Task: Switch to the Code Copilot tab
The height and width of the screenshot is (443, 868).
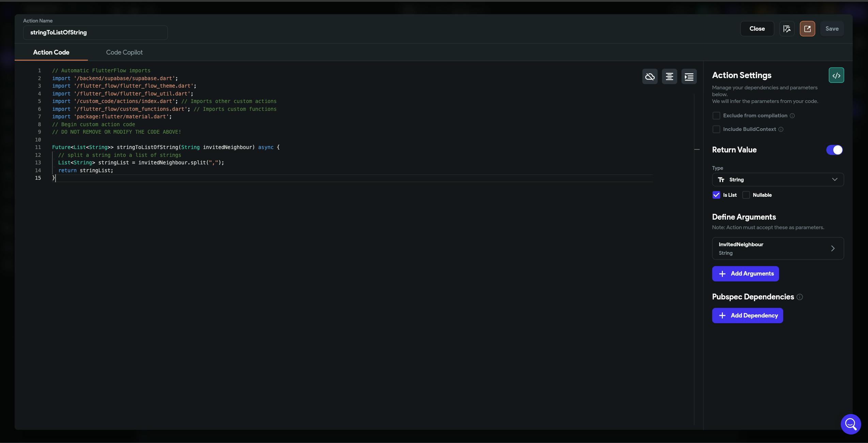Action: tap(124, 53)
